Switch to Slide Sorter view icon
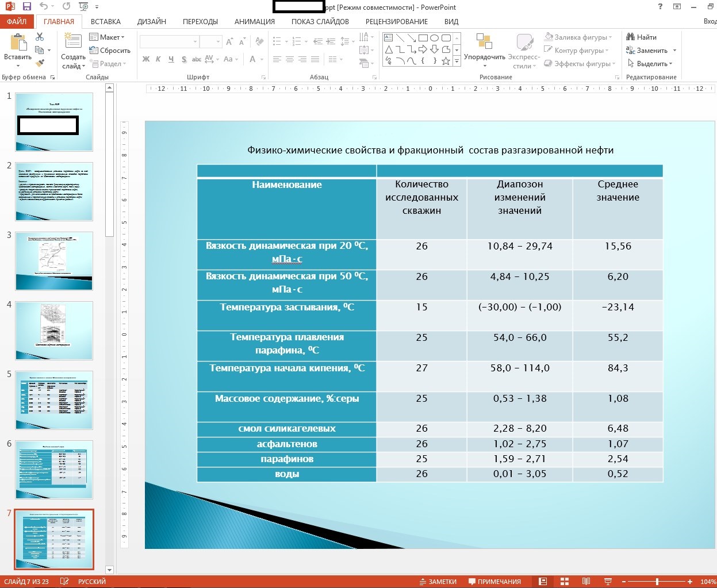 click(x=564, y=582)
